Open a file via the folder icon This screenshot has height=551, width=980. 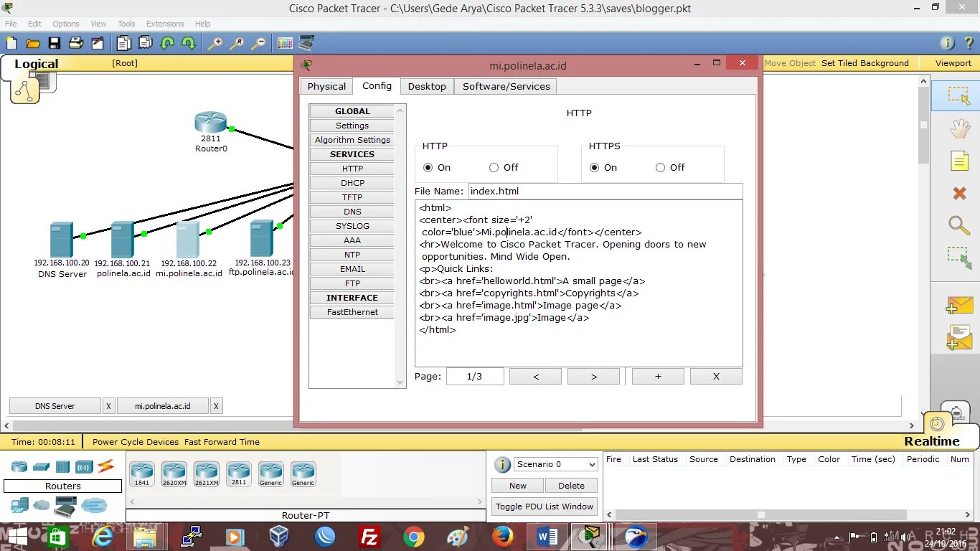[32, 43]
